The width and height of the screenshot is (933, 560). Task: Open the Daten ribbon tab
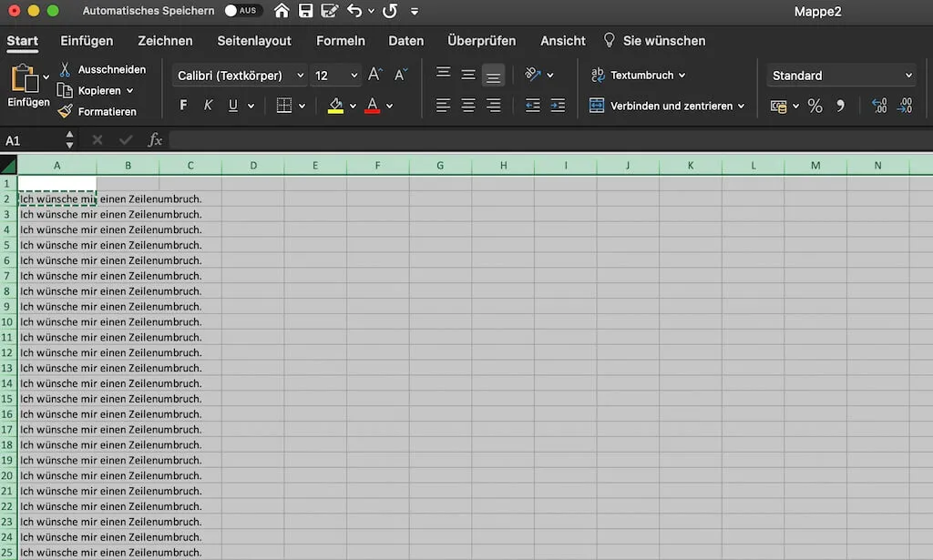coord(406,41)
